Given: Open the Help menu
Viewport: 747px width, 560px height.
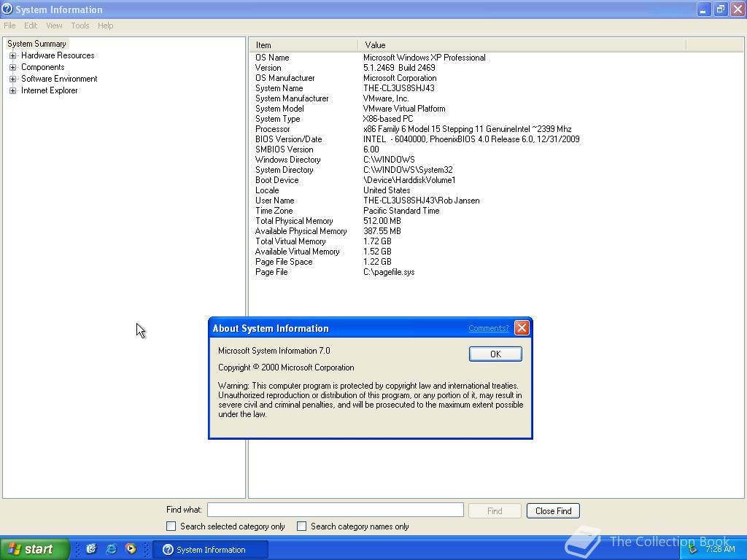Looking at the screenshot, I should click(x=105, y=26).
